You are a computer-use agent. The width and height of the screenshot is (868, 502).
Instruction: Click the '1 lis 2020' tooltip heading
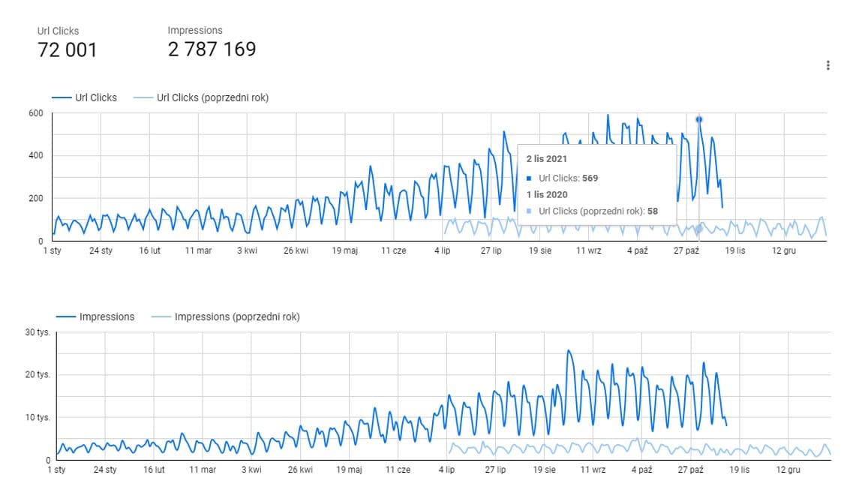click(547, 194)
